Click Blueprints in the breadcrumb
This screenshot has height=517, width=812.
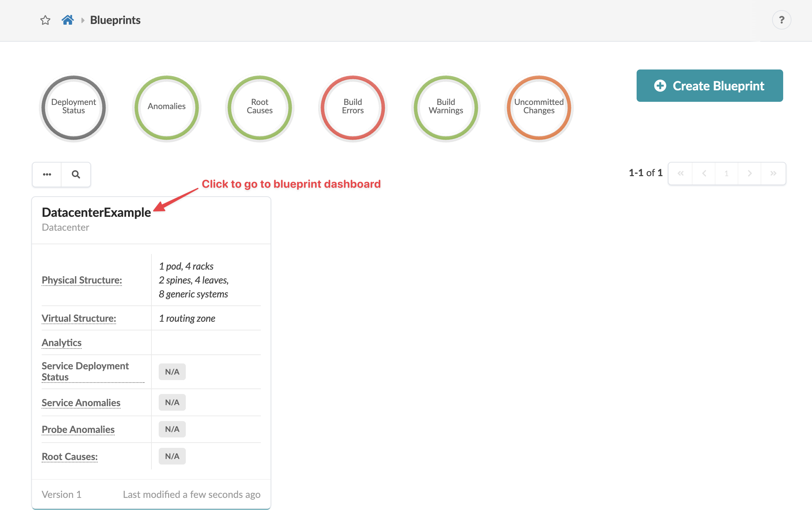click(x=115, y=20)
